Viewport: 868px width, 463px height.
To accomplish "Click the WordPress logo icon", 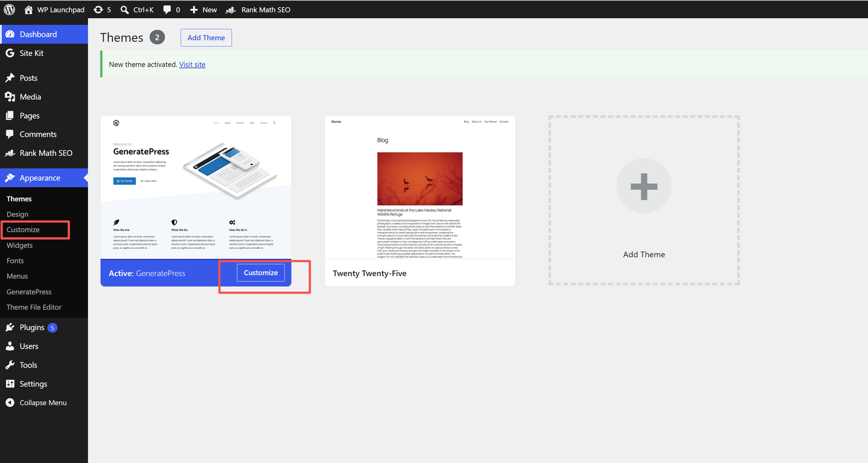I will click(x=10, y=10).
